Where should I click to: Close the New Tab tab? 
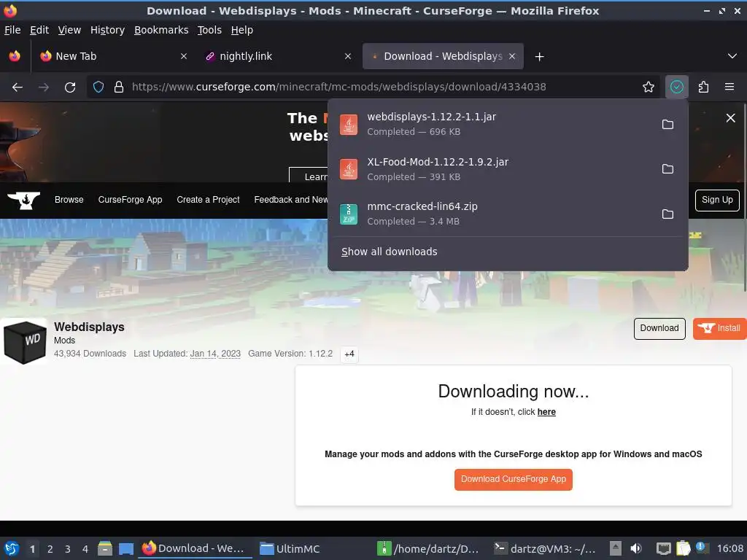pyautogui.click(x=184, y=56)
